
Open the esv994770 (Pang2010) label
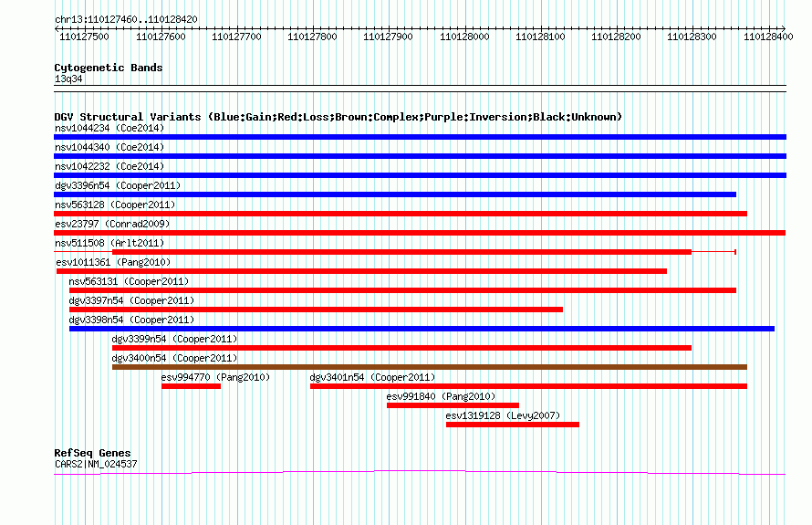click(215, 377)
